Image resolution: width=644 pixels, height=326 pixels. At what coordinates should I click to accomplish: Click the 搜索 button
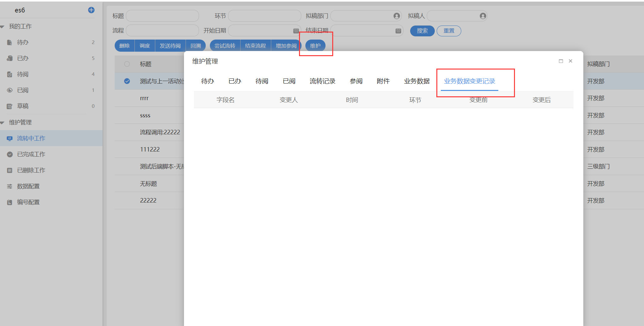point(422,31)
